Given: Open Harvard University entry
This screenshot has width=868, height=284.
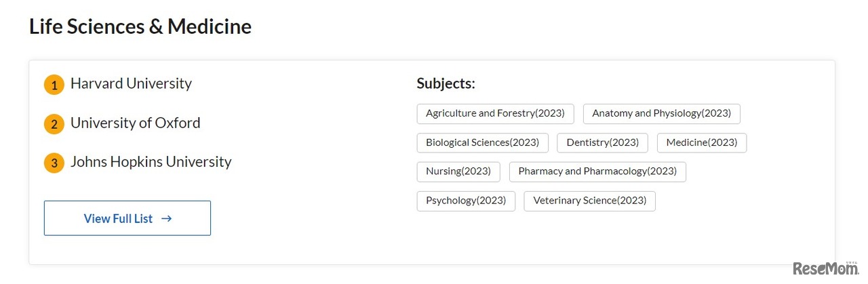Looking at the screenshot, I should click(x=131, y=84).
